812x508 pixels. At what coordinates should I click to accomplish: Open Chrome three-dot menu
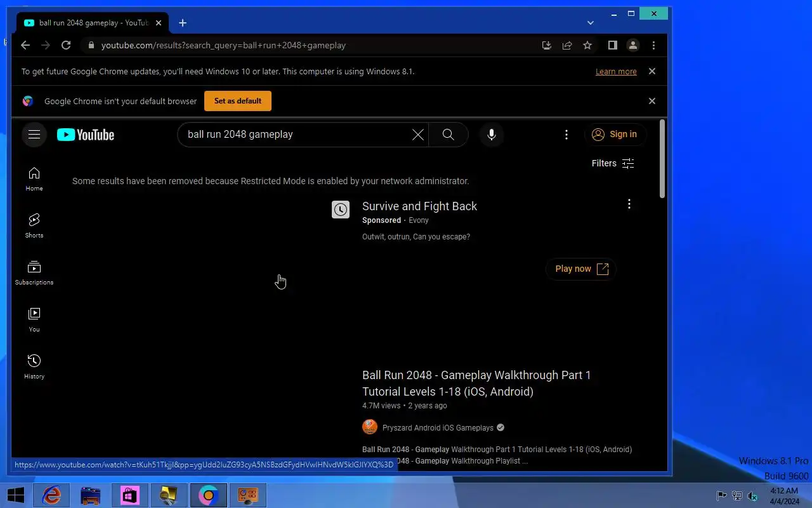tap(653, 45)
